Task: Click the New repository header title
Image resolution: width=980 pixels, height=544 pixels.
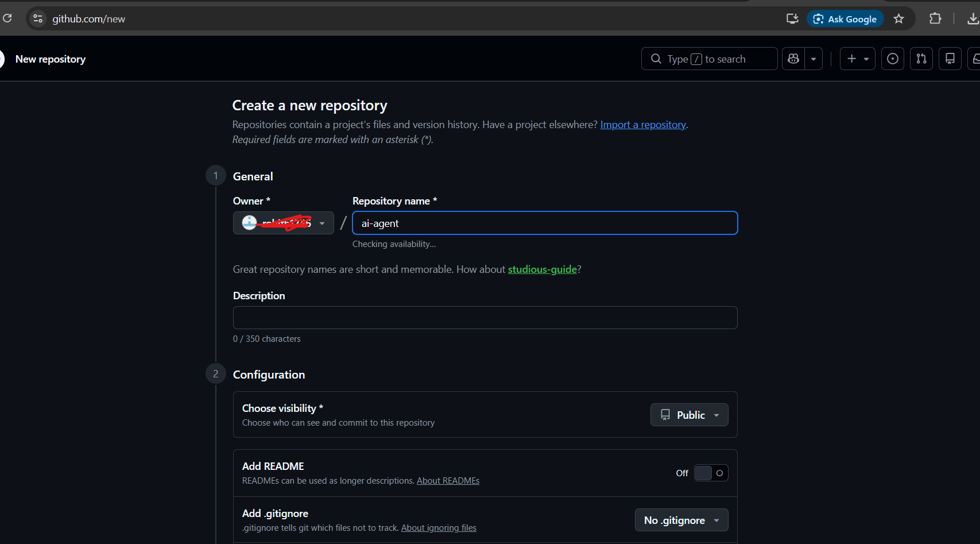Action: click(51, 59)
